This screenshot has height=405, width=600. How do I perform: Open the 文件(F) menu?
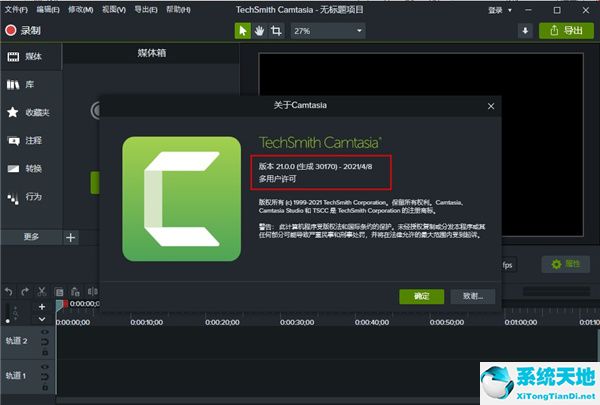[16, 9]
